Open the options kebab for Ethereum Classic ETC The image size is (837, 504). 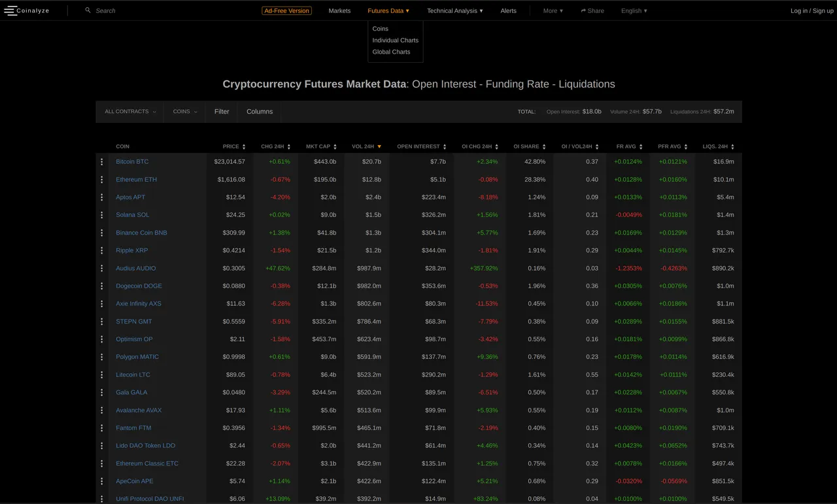(102, 463)
